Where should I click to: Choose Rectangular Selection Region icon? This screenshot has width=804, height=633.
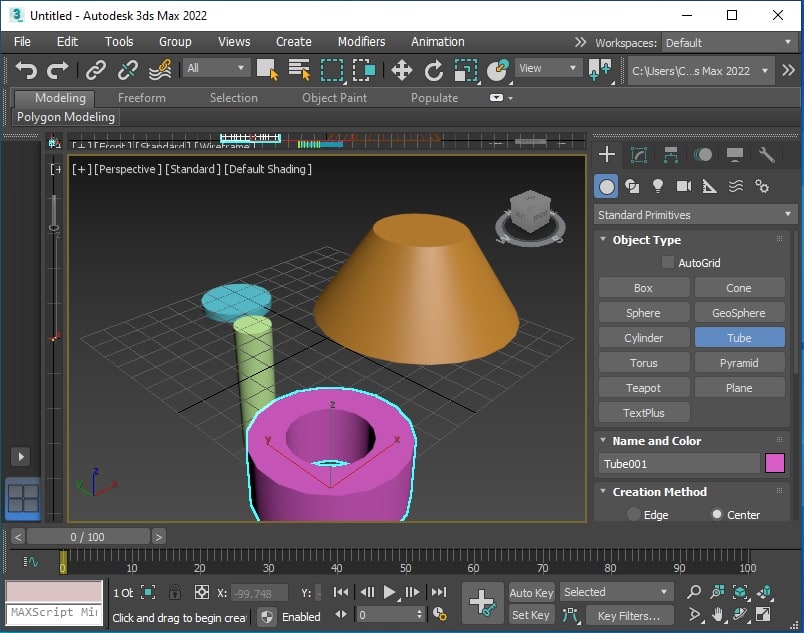[x=332, y=70]
